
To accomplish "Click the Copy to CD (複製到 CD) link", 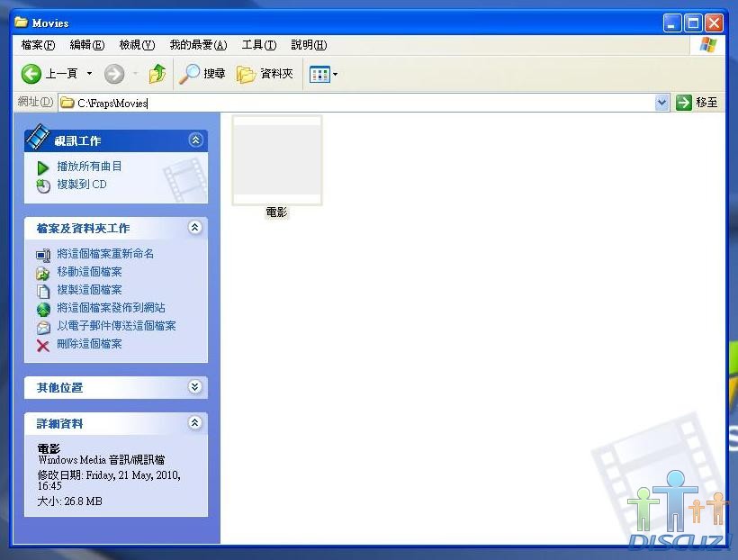I will (81, 185).
